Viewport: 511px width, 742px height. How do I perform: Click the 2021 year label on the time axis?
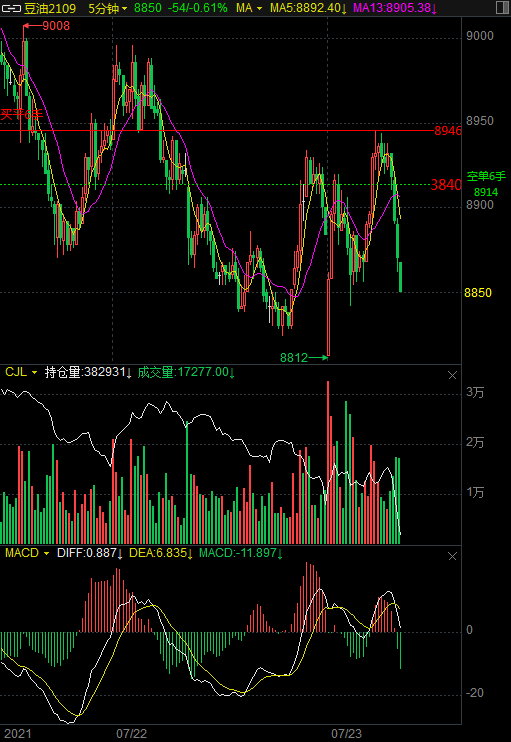18,734
